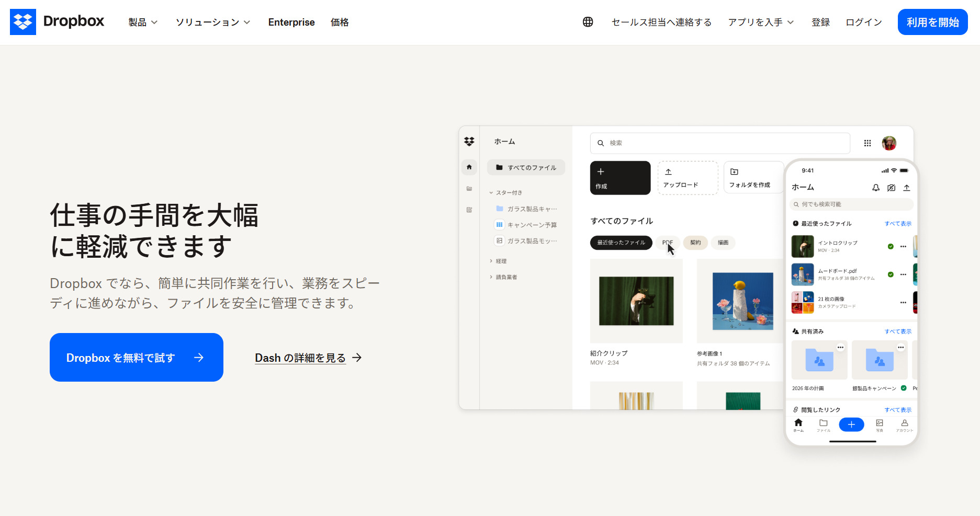Go to the Enterprise menu item
Viewport: 980px width, 516px height.
tap(291, 22)
